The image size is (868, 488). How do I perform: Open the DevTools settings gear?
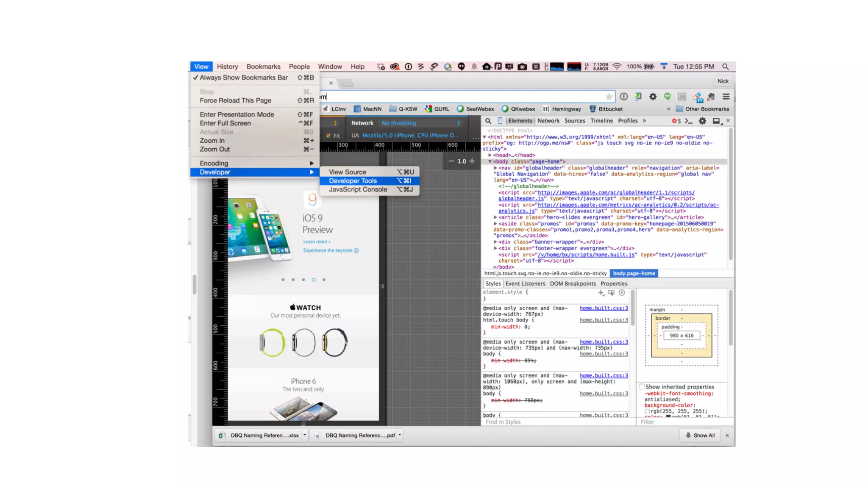coord(702,121)
